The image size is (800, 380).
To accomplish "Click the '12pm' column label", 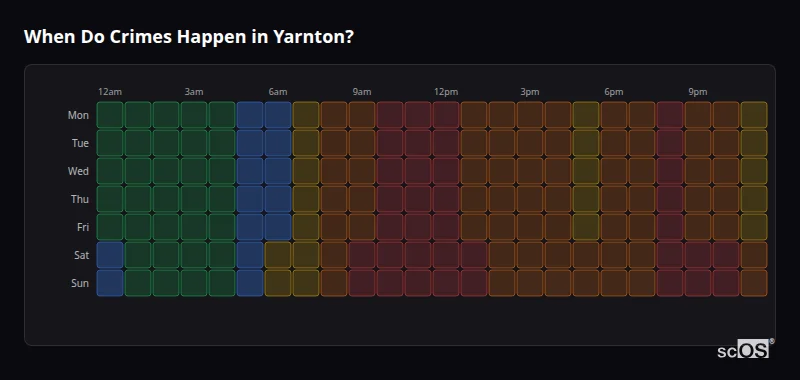I will tap(446, 92).
